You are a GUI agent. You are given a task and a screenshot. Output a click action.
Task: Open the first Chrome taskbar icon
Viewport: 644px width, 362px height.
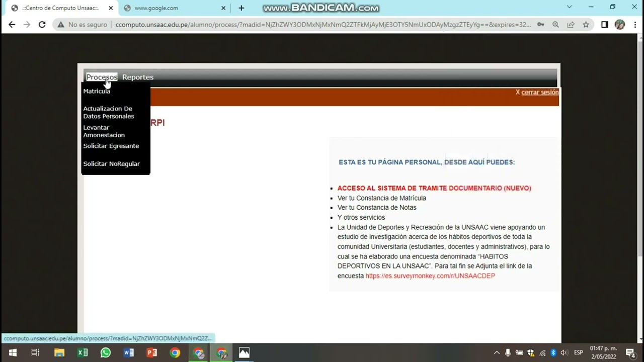pyautogui.click(x=175, y=352)
